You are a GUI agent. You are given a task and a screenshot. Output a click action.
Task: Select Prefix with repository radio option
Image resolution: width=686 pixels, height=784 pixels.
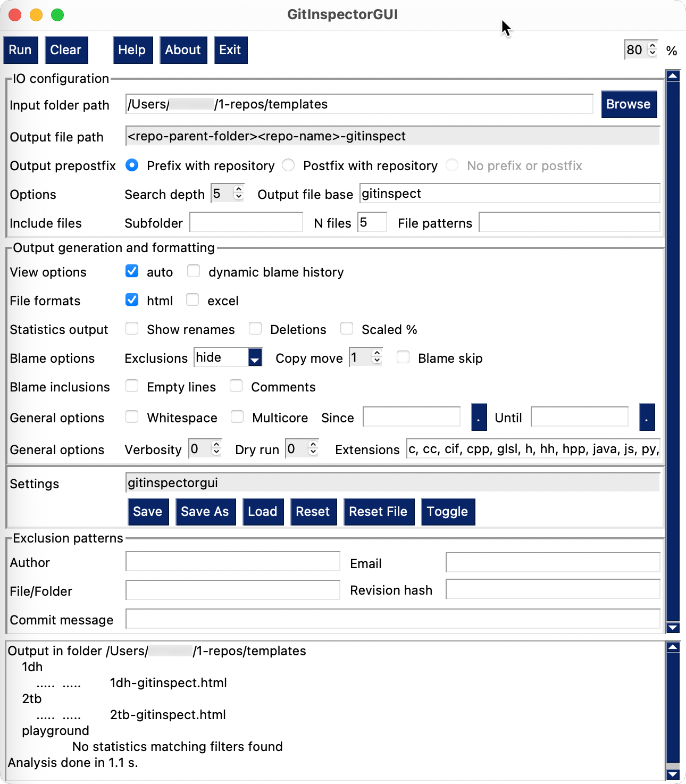click(x=132, y=165)
